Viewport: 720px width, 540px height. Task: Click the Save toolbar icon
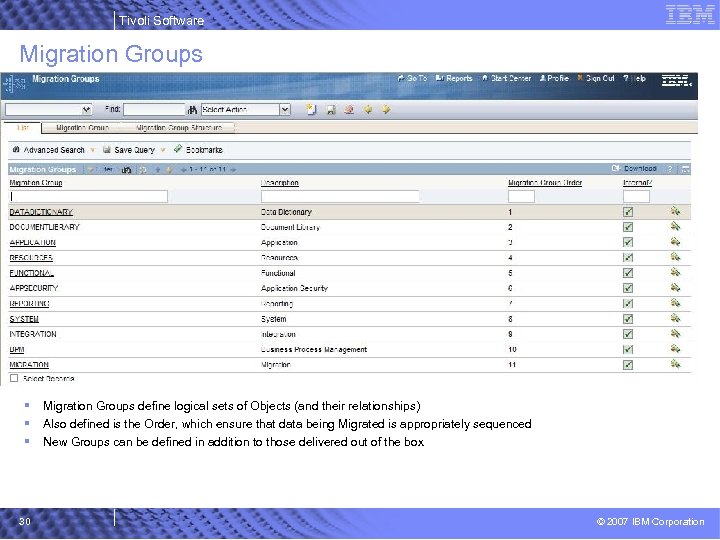(331, 110)
